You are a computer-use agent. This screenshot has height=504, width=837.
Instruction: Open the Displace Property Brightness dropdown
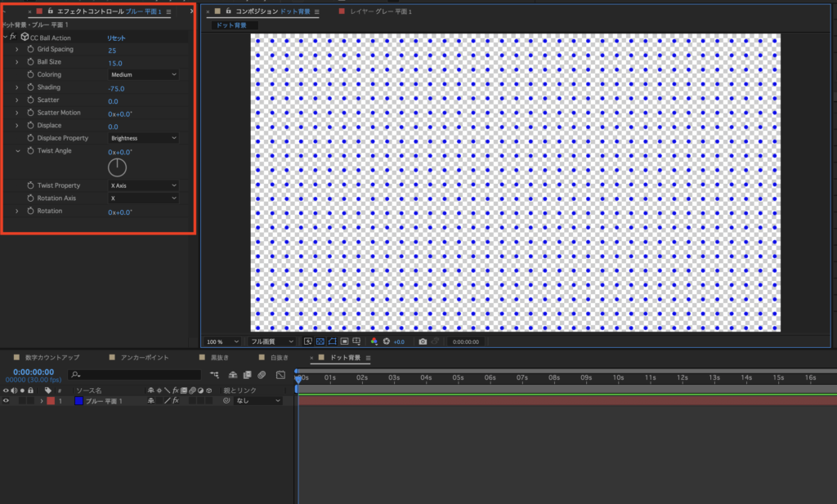tap(143, 138)
